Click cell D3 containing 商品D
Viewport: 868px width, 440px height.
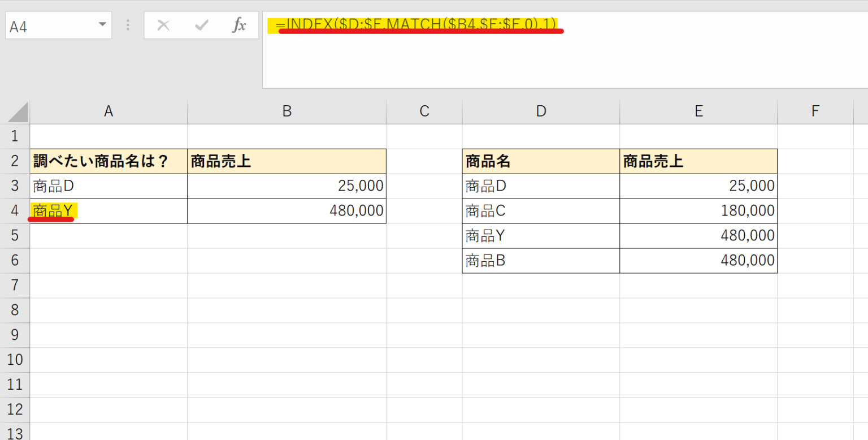pyautogui.click(x=541, y=186)
